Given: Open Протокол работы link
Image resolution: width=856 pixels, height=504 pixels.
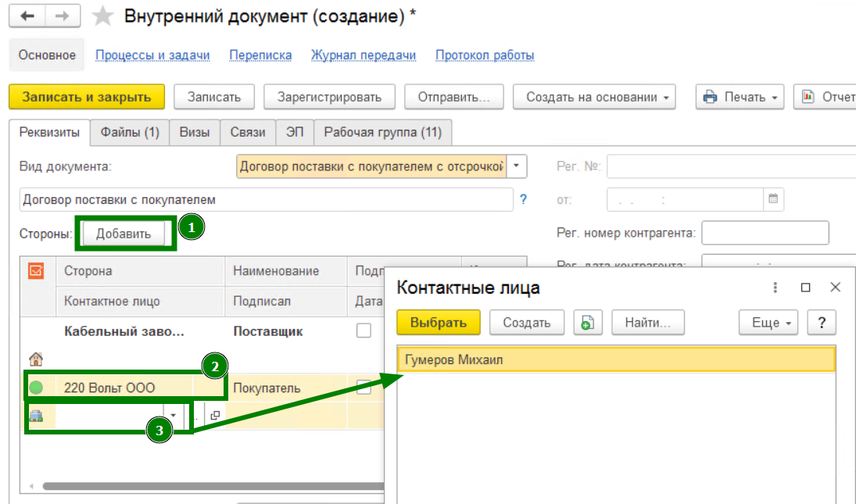Looking at the screenshot, I should (x=485, y=55).
